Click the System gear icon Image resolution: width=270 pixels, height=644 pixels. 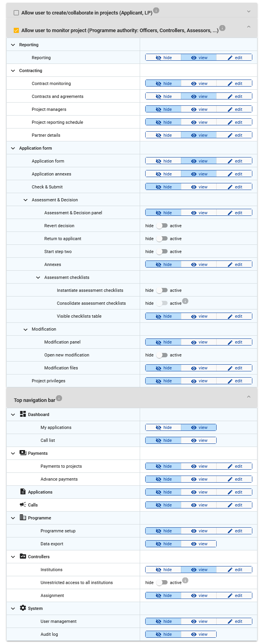(23, 608)
